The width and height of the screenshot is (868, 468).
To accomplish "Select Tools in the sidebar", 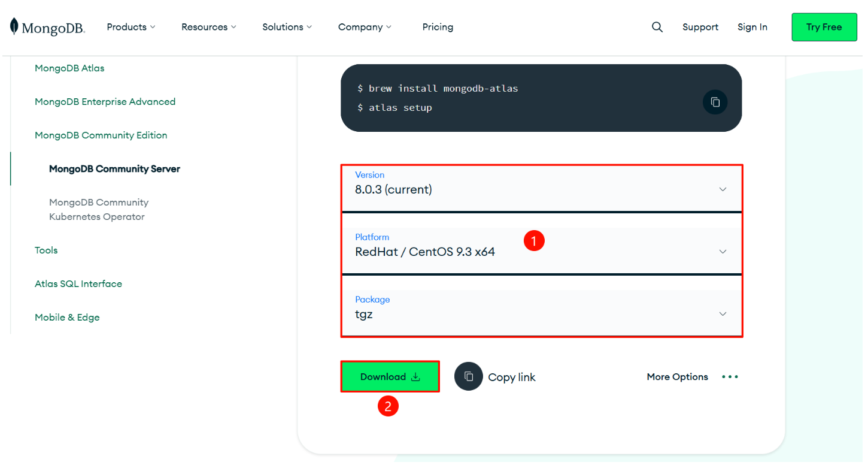I will (46, 250).
